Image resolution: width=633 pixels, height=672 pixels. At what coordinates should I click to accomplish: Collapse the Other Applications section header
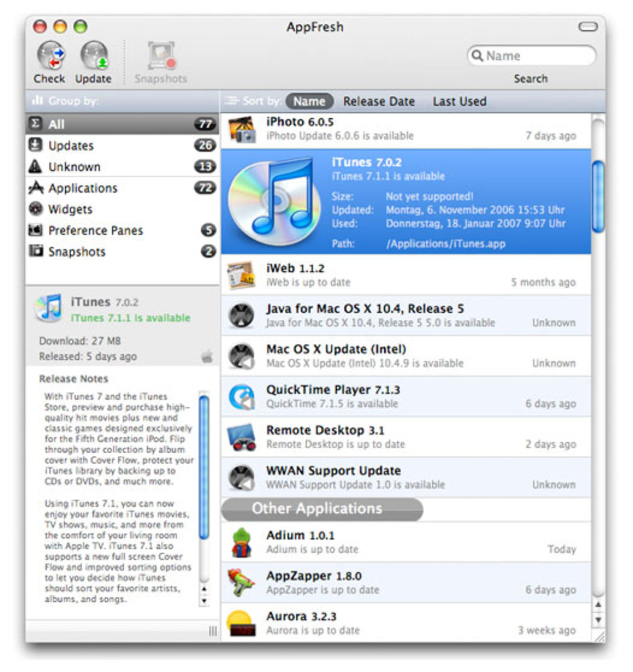(321, 509)
